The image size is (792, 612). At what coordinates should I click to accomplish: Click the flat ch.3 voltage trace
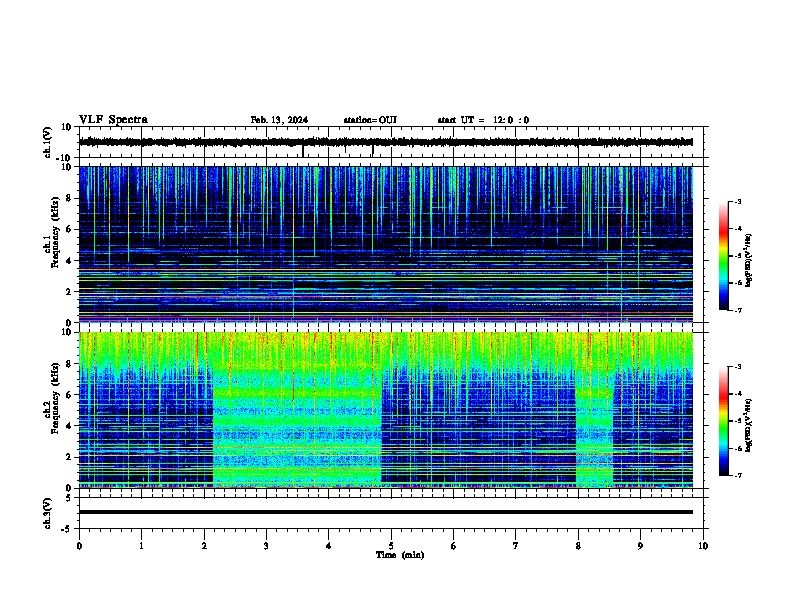click(x=385, y=512)
